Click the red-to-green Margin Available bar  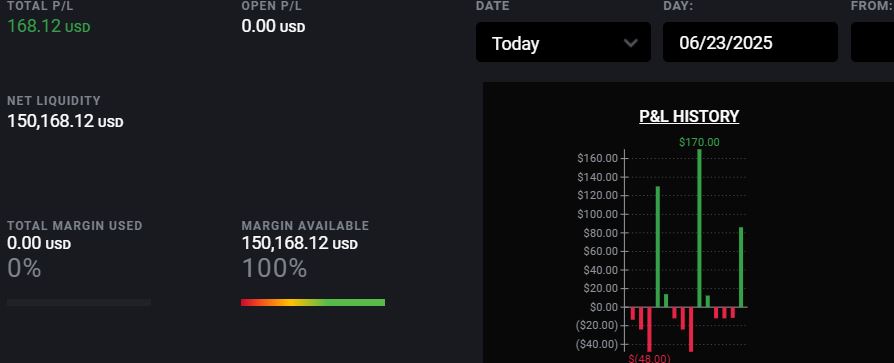(313, 303)
